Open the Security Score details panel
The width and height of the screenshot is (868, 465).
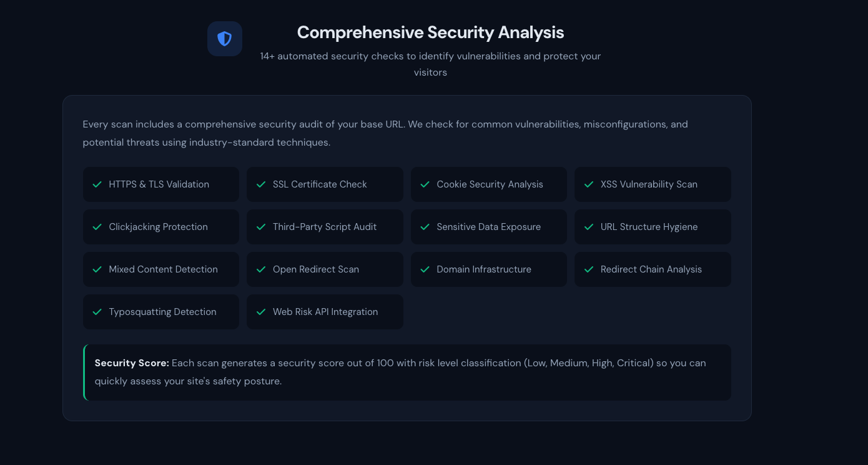407,371
